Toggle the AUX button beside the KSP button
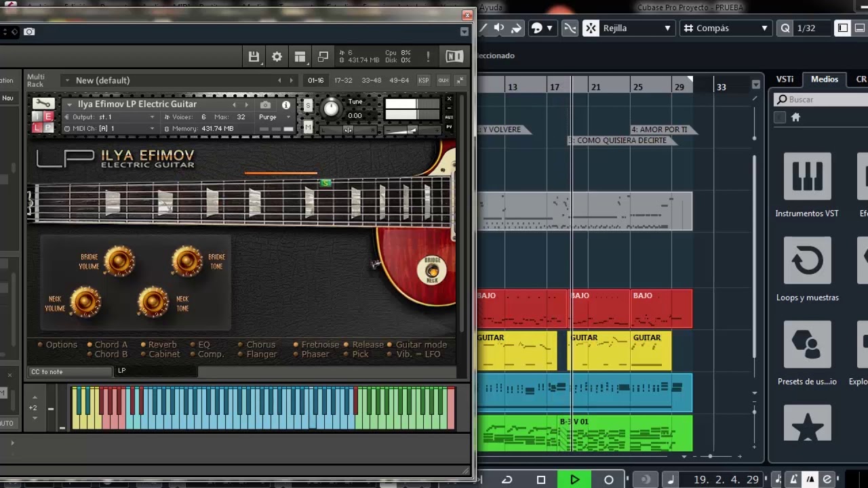 click(443, 80)
